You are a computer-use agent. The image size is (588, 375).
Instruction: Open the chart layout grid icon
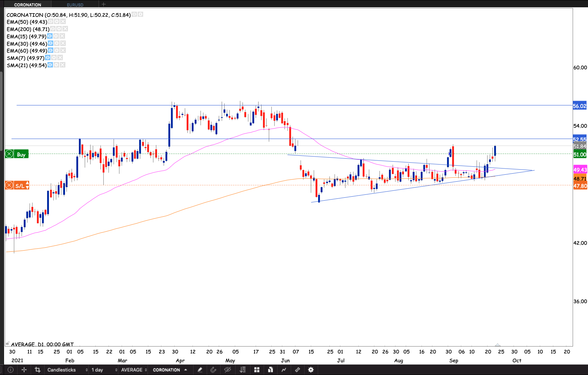pos(257,370)
